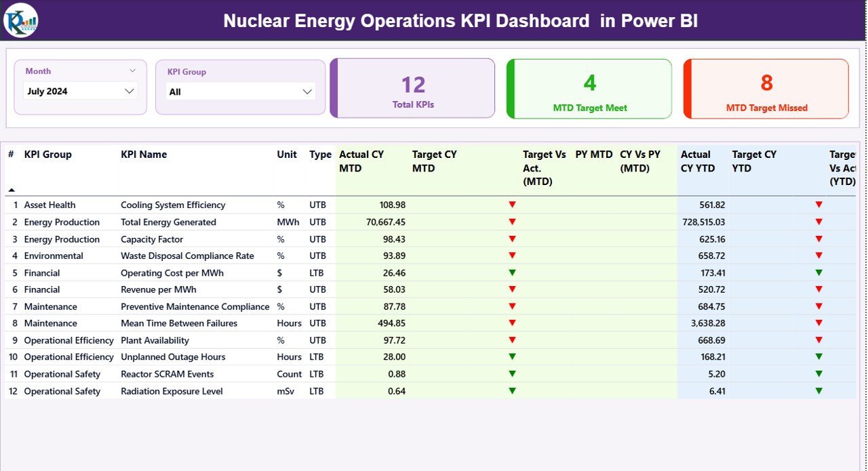
Task: Click the red YTD indicator for Capacity Factor
Action: pos(820,239)
